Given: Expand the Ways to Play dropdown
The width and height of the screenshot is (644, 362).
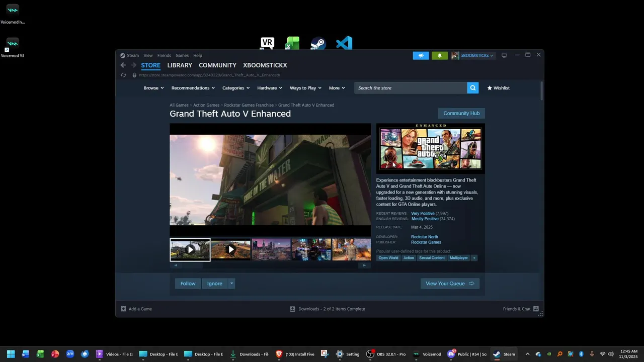Looking at the screenshot, I should (x=306, y=88).
